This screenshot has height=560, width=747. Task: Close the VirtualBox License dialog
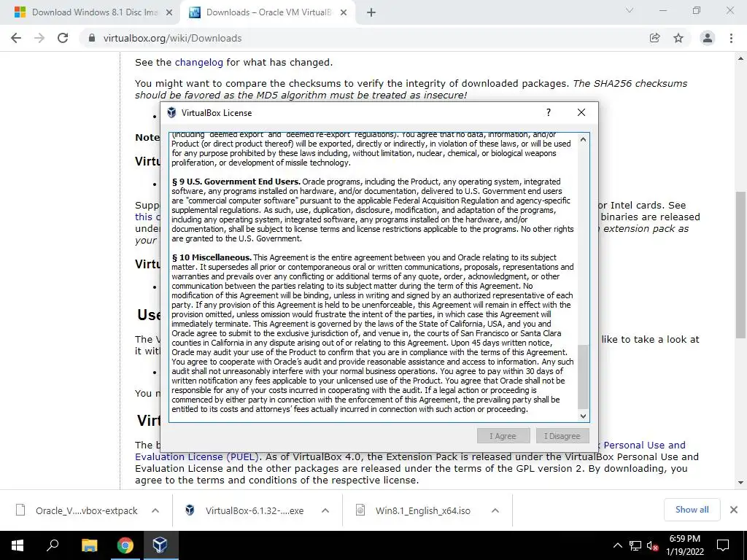click(581, 112)
